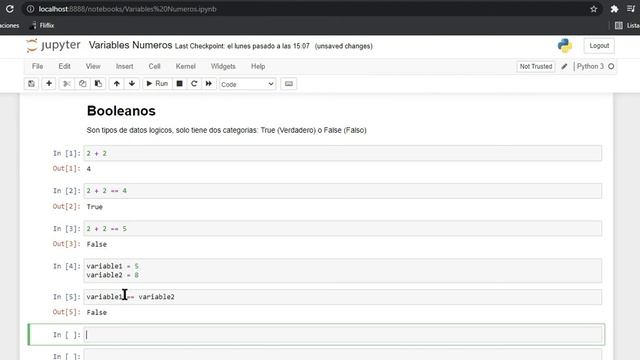This screenshot has height=360, width=640.
Task: Click the Not Trusted button
Action: click(536, 67)
